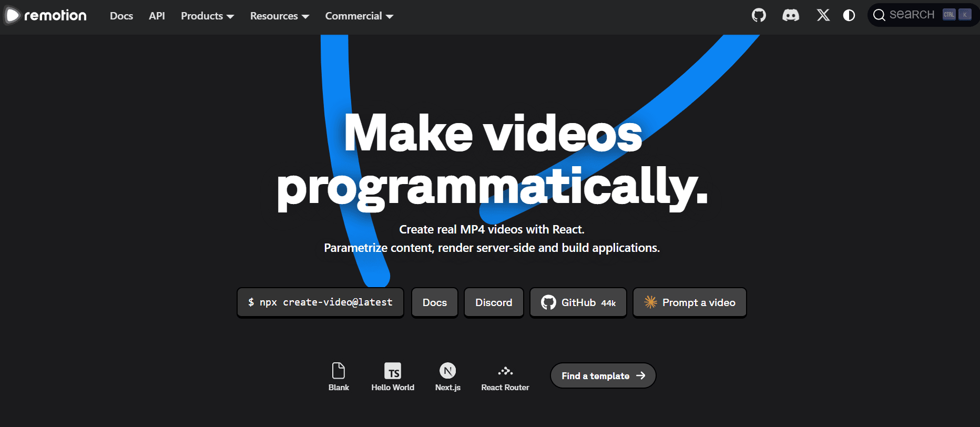This screenshot has height=427, width=980.
Task: Expand the Commercial dropdown
Action: [359, 16]
